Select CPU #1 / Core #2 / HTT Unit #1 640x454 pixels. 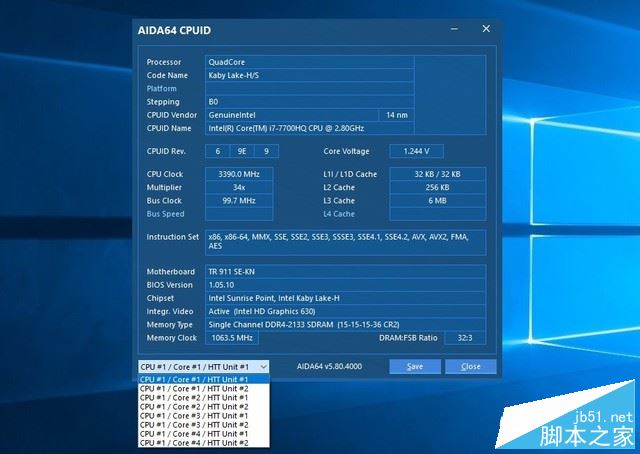(204, 398)
